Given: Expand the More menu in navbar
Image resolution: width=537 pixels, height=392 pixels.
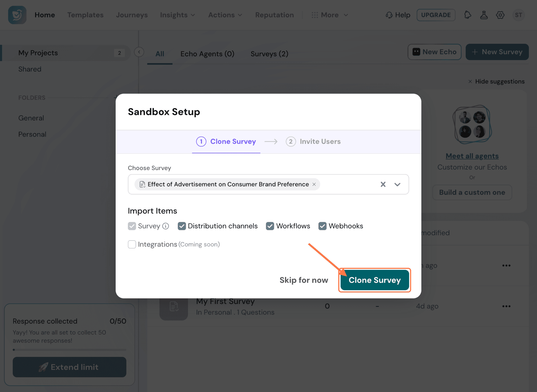Looking at the screenshot, I should 330,15.
